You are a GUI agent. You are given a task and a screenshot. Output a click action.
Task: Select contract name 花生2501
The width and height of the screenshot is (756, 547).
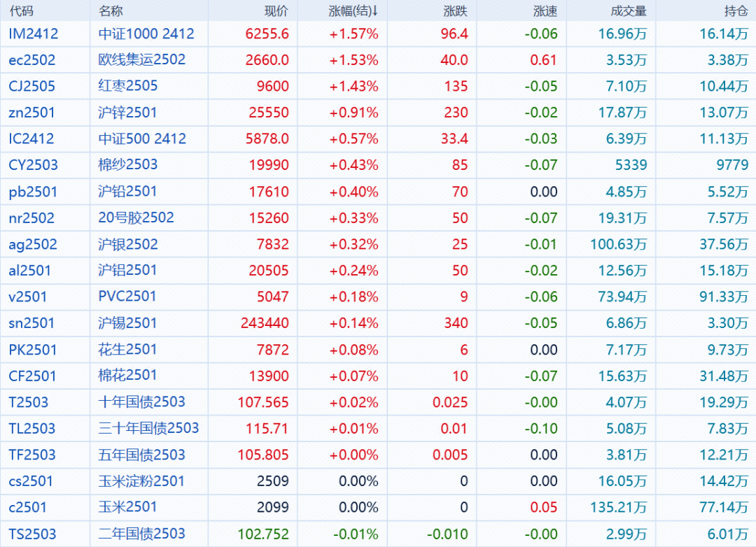[128, 350]
